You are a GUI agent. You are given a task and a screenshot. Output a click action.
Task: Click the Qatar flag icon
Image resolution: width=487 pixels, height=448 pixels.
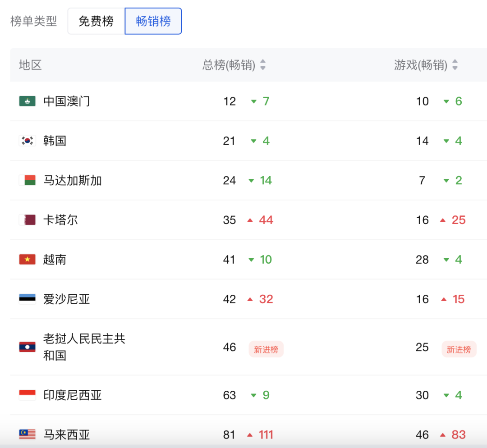tap(27, 220)
